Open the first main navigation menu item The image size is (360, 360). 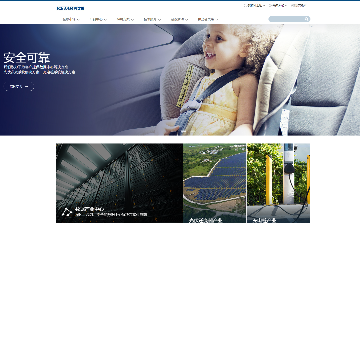click(x=71, y=19)
